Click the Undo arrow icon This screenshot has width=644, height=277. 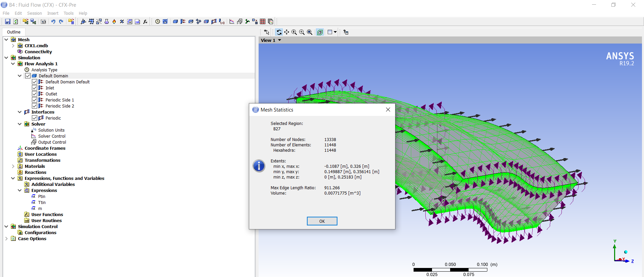tap(53, 21)
